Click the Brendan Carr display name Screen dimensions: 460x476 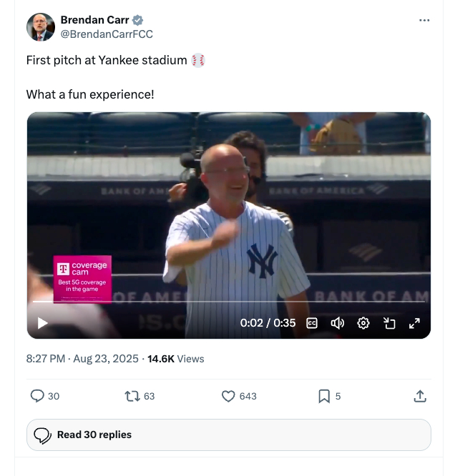click(x=94, y=20)
